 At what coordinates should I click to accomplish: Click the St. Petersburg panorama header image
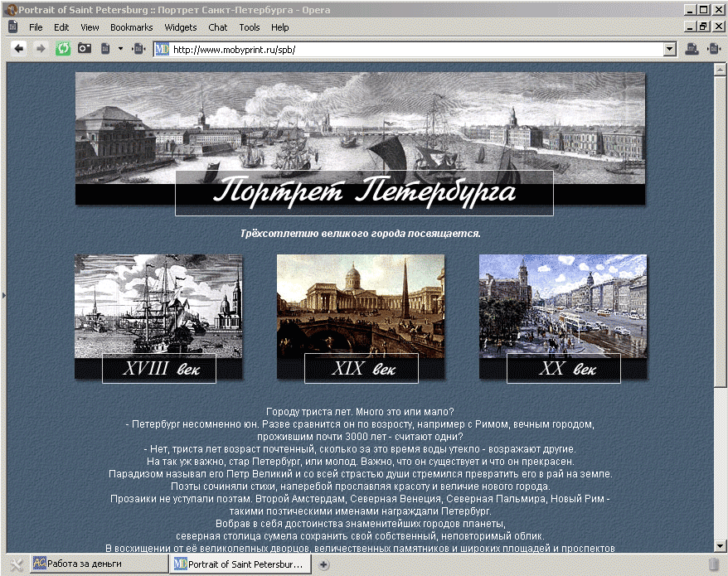[x=361, y=128]
